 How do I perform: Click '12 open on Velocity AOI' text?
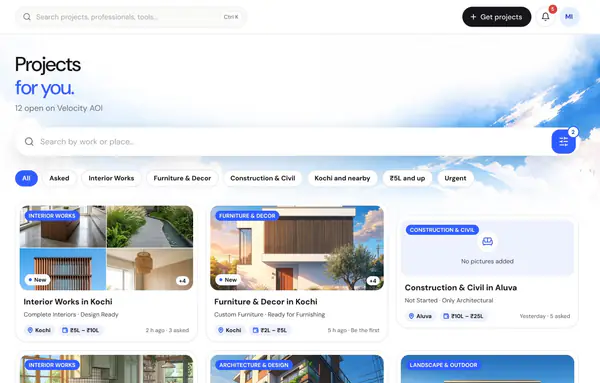[x=59, y=108]
